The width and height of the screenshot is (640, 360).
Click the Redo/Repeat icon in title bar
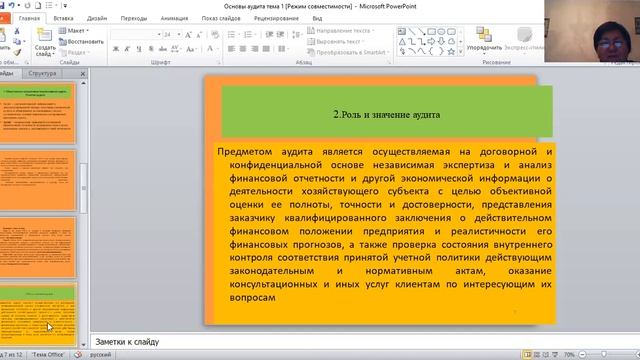28,6
